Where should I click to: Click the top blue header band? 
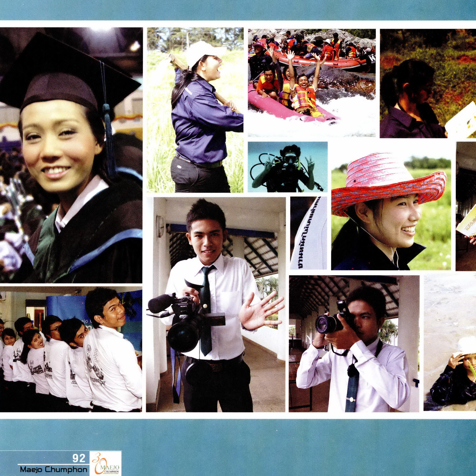pyautogui.click(x=238, y=10)
